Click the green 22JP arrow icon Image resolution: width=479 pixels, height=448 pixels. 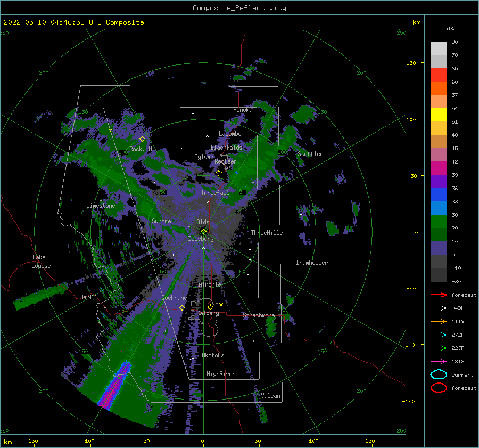click(439, 348)
